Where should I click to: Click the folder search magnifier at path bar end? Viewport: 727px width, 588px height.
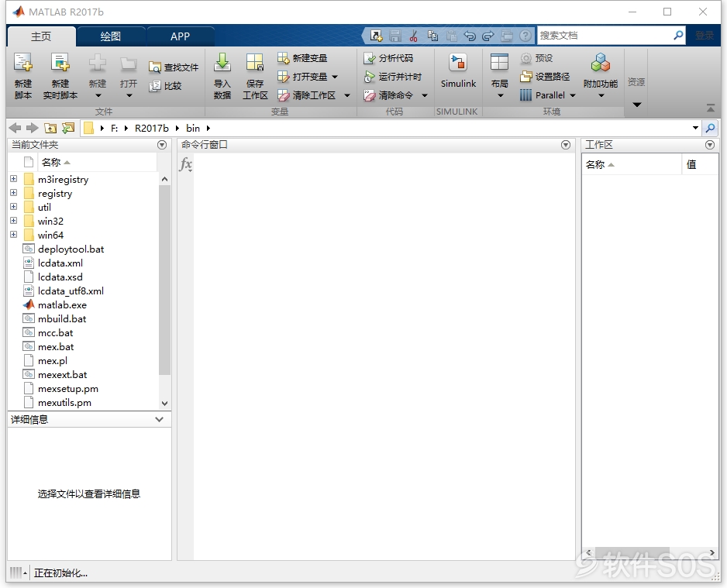[x=710, y=128]
